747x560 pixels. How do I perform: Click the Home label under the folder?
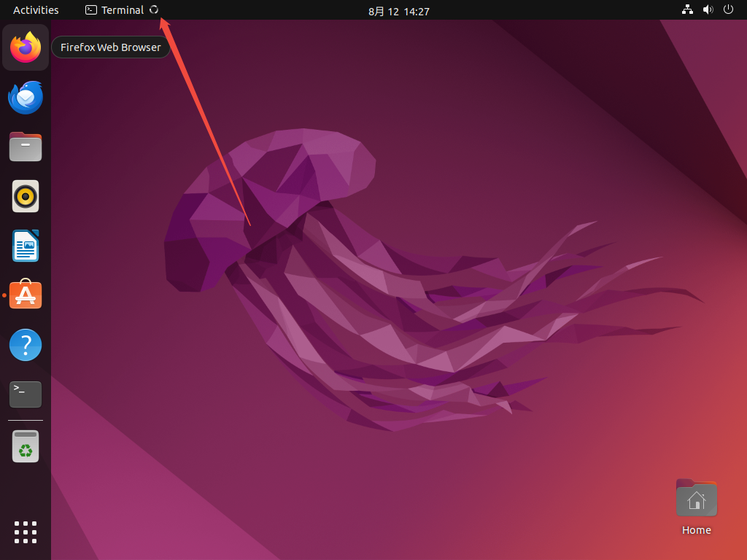point(697,530)
